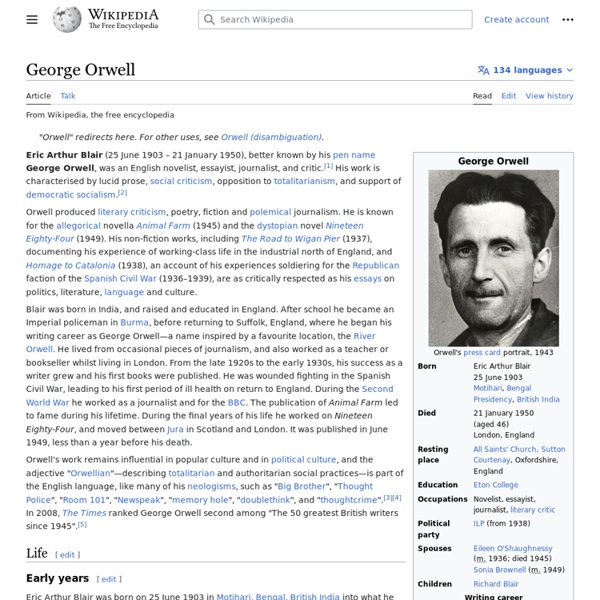Open the Room 101 link

pyautogui.click(x=84, y=500)
